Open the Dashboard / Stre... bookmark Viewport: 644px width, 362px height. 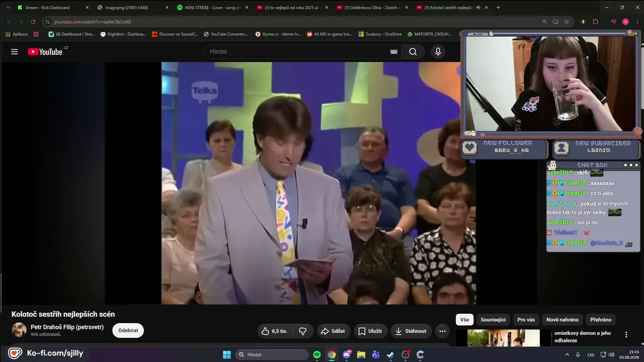click(x=72, y=34)
